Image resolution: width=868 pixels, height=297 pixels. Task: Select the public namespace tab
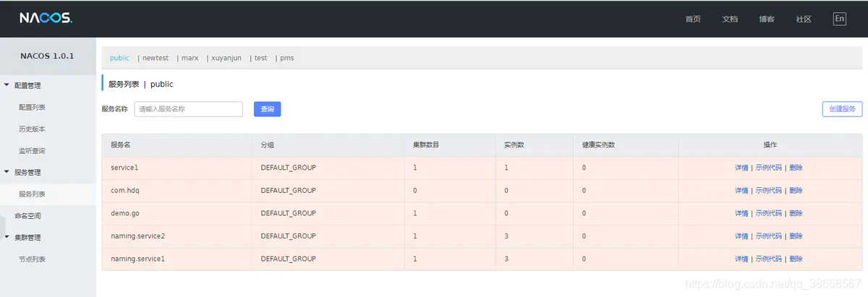(x=119, y=58)
